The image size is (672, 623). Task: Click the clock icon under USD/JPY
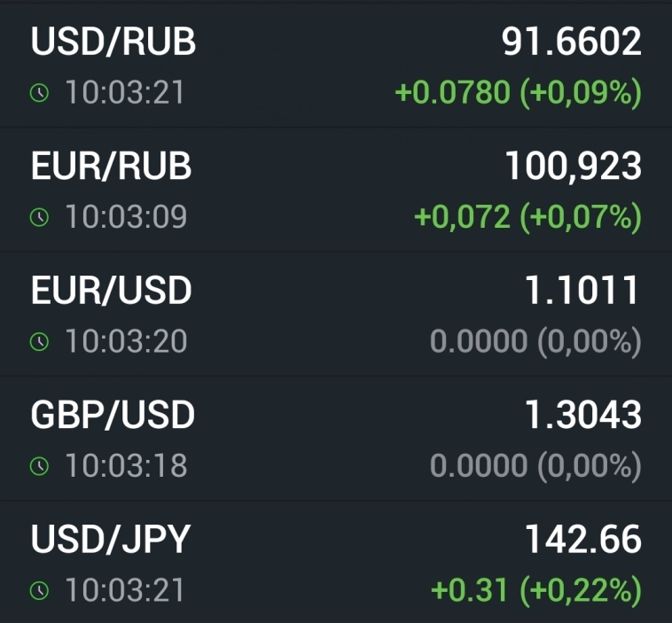[x=40, y=590]
